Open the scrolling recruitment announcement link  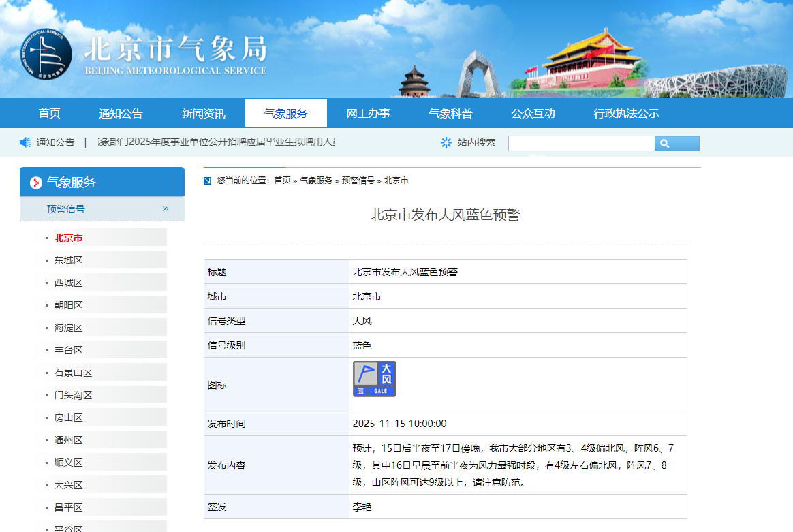[217, 142]
